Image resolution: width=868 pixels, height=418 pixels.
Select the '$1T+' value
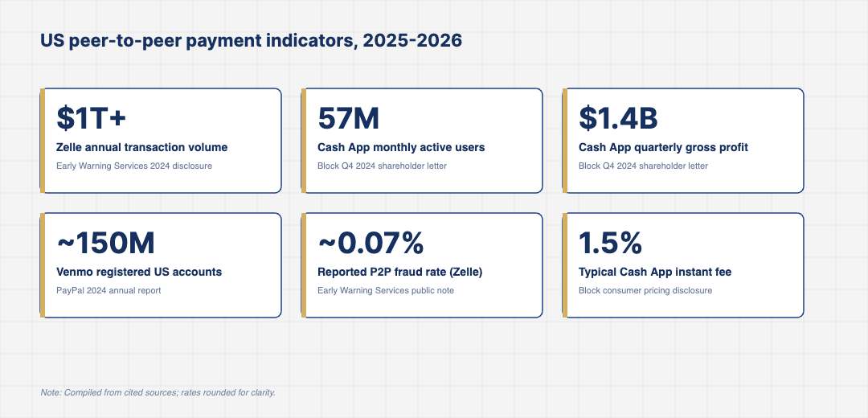pyautogui.click(x=92, y=118)
